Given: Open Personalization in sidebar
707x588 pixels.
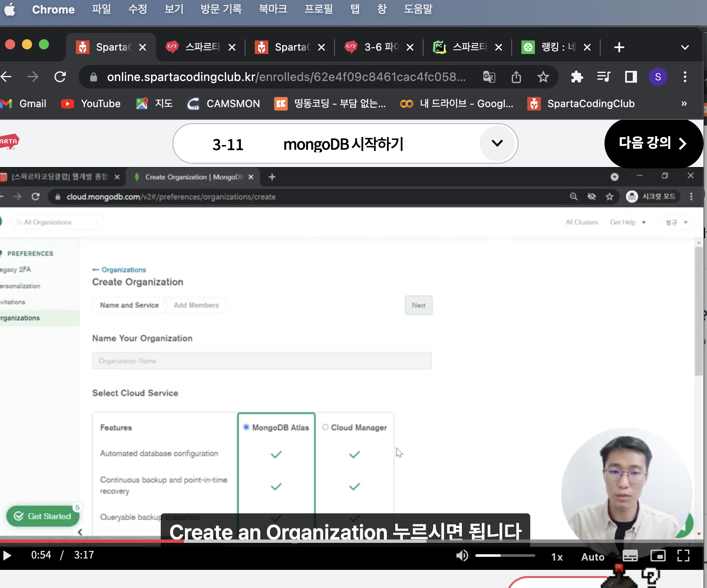Looking at the screenshot, I should pyautogui.click(x=20, y=286).
